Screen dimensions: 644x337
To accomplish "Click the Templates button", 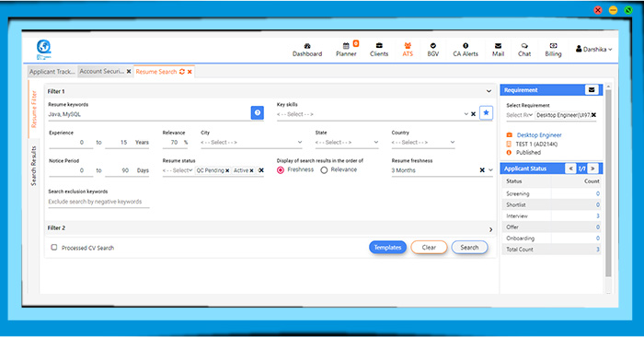I will [387, 248].
